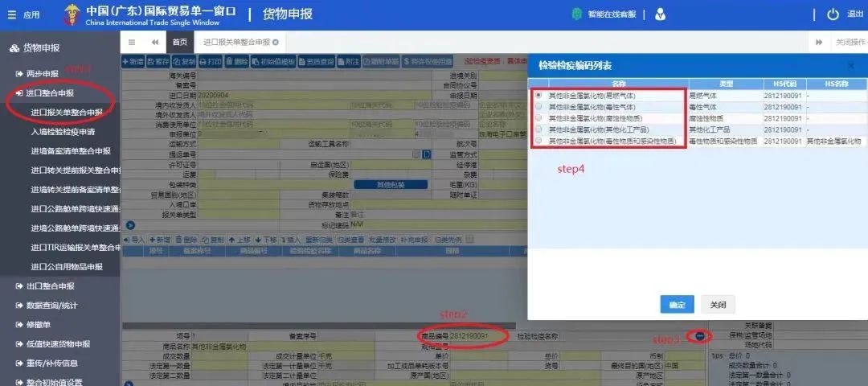
Task: Click the 关闭 button in dialog
Action: pos(718,305)
